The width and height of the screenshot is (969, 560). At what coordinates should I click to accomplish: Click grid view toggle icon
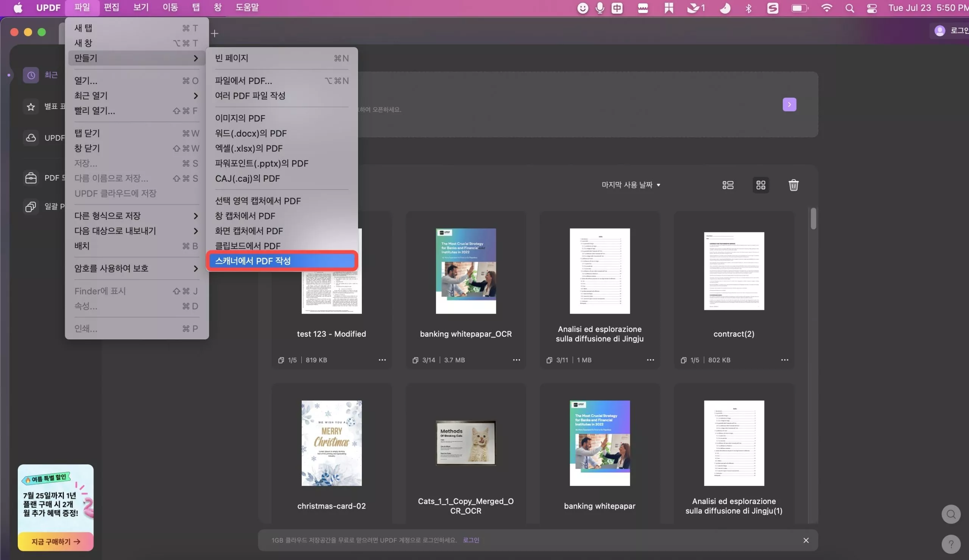(760, 185)
